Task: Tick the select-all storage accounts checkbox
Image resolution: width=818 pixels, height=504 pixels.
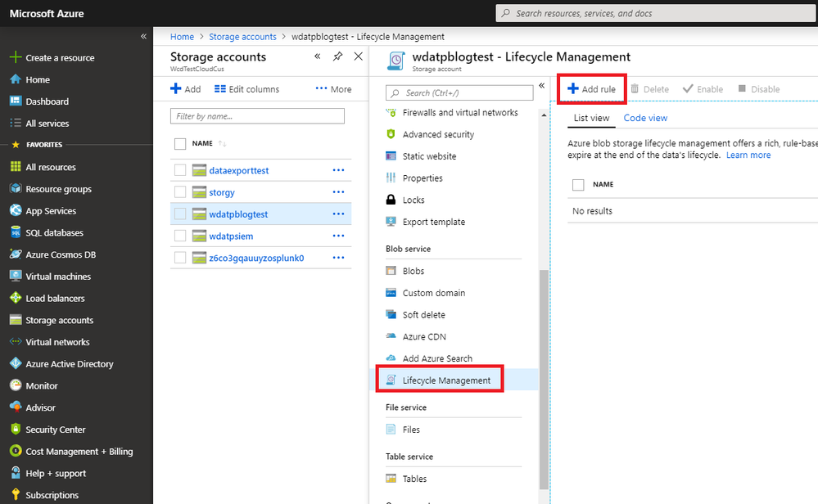Action: click(180, 144)
